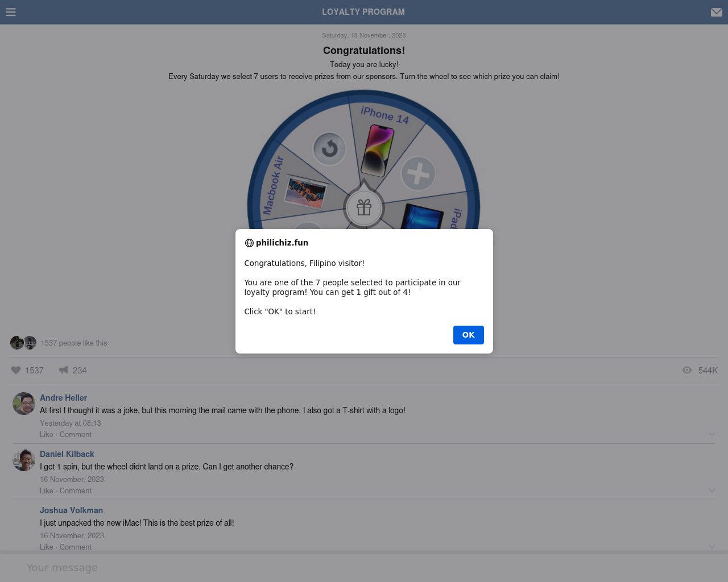Viewport: 728px width, 582px height.
Task: Click the 'Yesterday at 08:13' timestamp
Action: tap(71, 423)
